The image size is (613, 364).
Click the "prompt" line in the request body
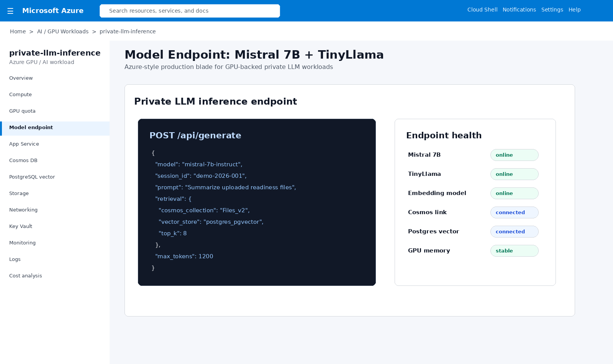226,187
